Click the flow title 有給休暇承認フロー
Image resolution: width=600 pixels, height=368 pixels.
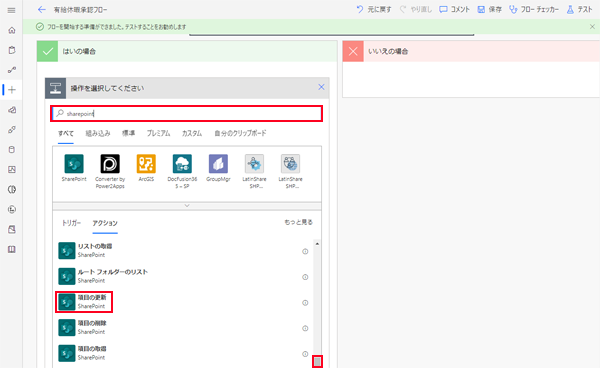(x=80, y=10)
